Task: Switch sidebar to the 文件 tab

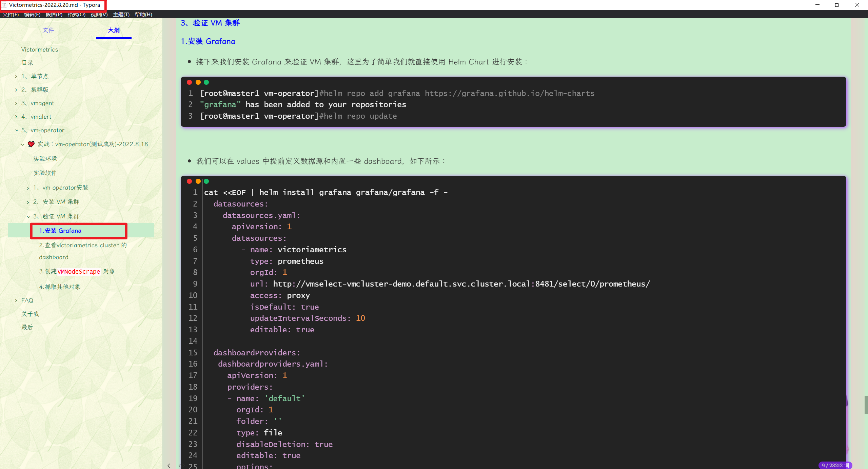Action: (x=48, y=30)
